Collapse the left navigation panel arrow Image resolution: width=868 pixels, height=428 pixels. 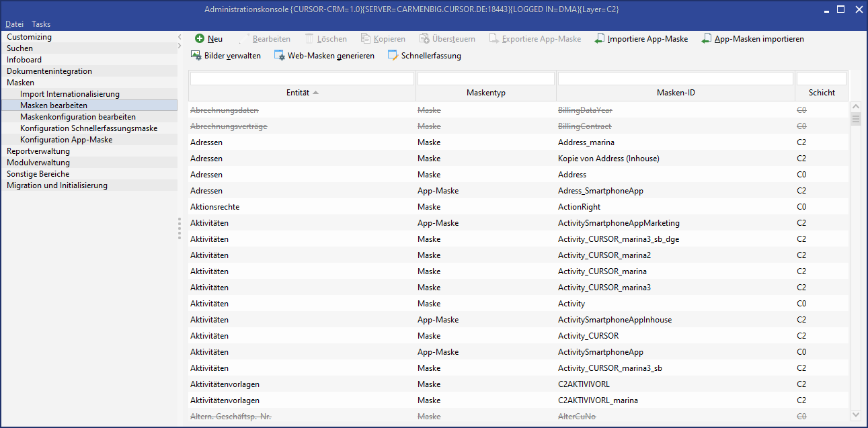180,37
